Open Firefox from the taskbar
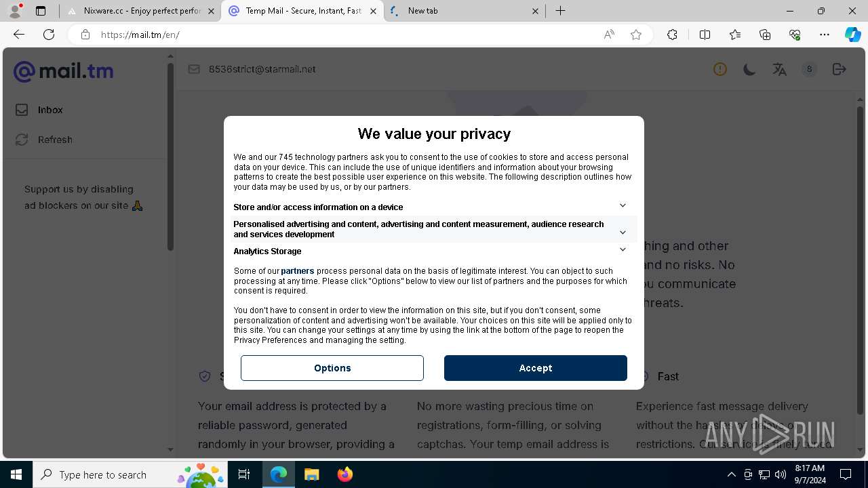868x488 pixels. [x=345, y=474]
